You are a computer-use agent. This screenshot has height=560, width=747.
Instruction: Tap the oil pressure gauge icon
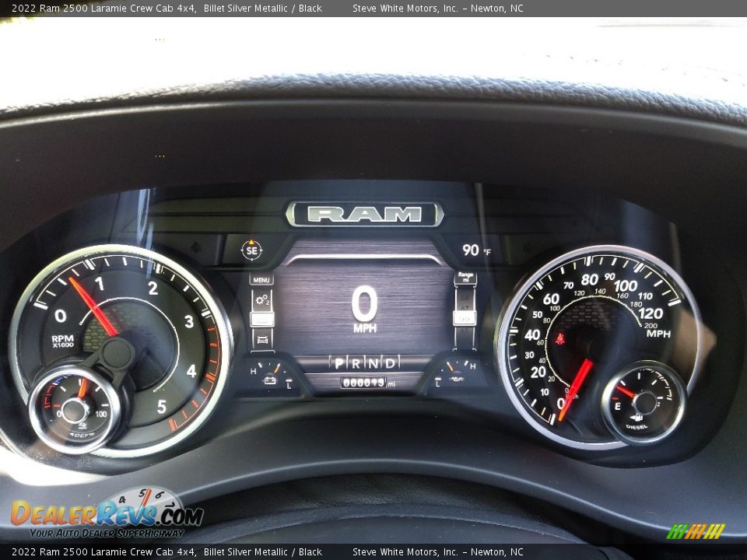click(x=456, y=379)
